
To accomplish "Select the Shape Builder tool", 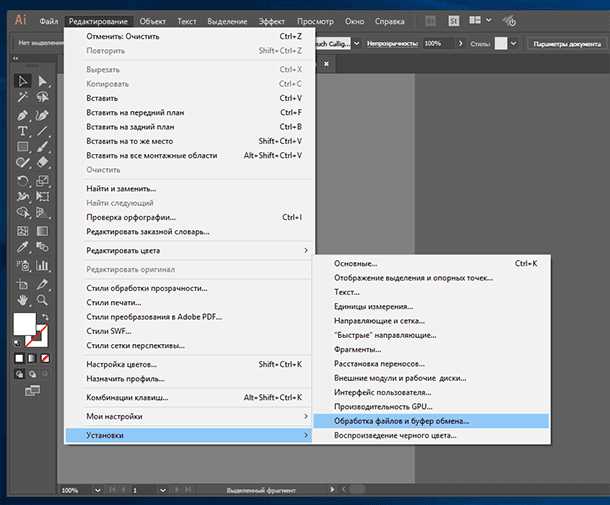I will pyautogui.click(x=23, y=212).
